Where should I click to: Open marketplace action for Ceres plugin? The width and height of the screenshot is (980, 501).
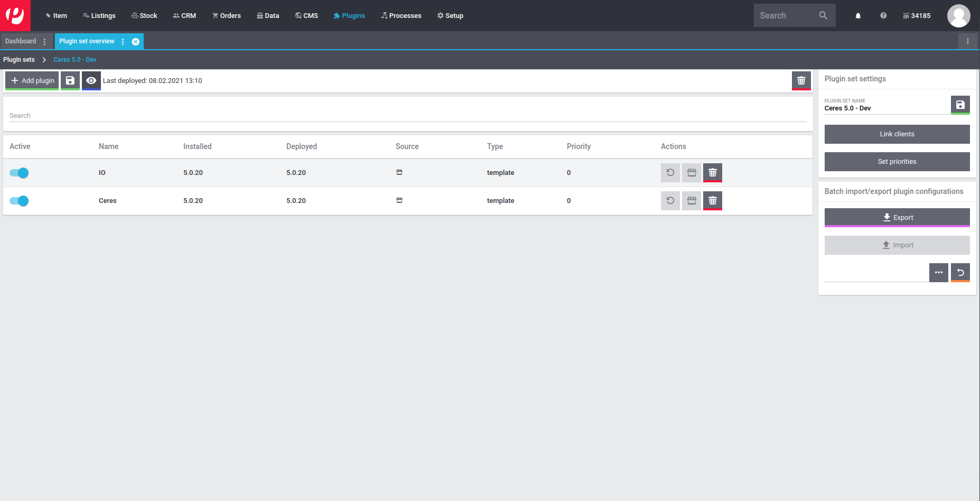click(692, 201)
